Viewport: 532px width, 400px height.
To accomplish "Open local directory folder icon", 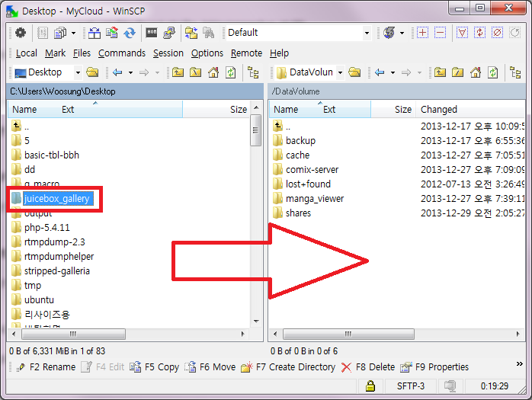I will coord(92,72).
